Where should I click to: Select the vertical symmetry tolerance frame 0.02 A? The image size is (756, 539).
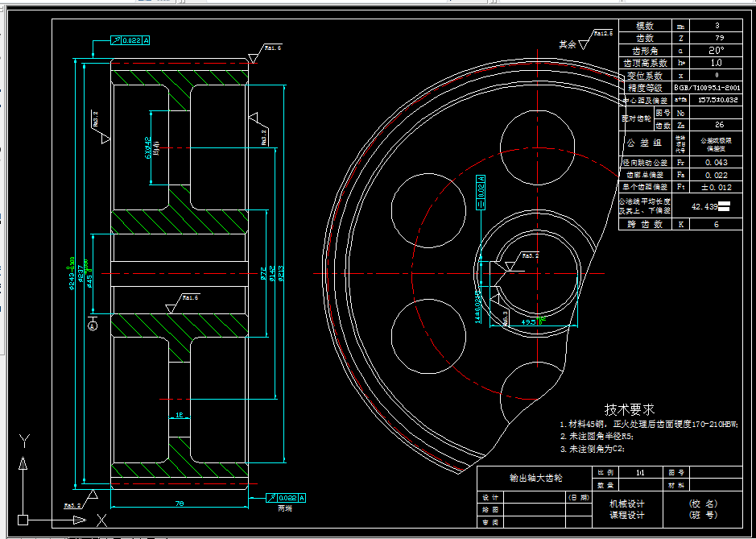click(x=480, y=193)
